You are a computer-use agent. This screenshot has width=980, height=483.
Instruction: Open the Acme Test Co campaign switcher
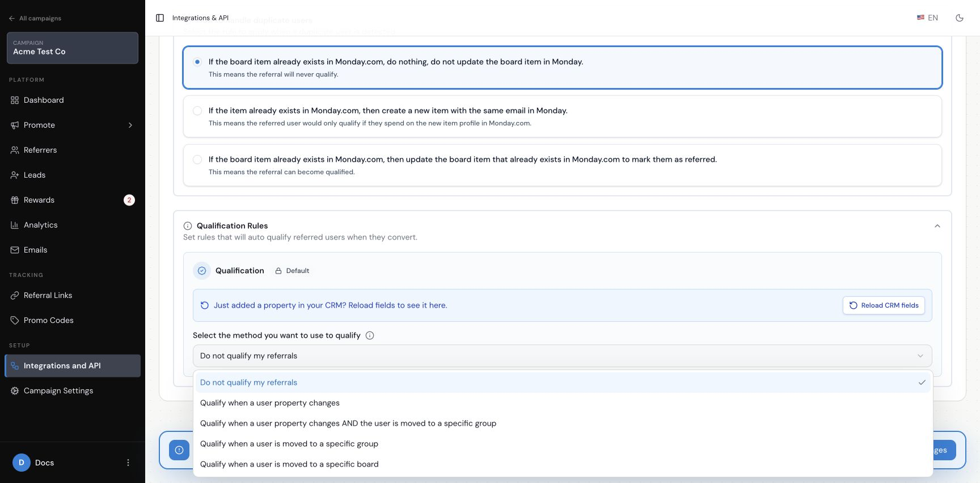tap(73, 48)
